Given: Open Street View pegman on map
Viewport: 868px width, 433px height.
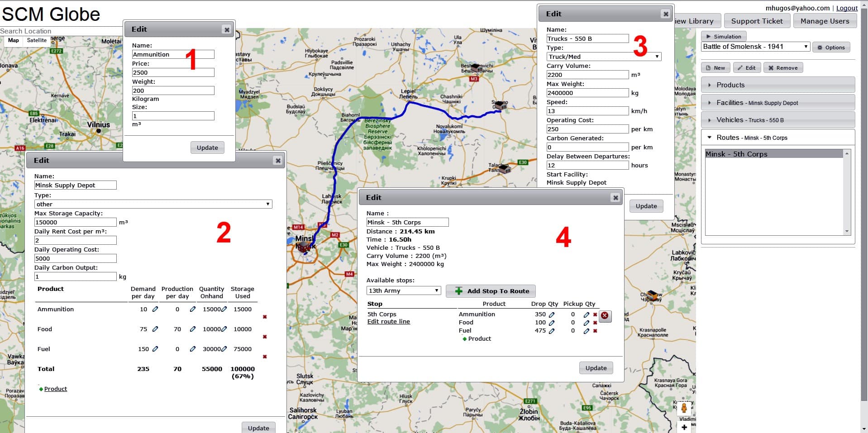Looking at the screenshot, I should point(684,408).
